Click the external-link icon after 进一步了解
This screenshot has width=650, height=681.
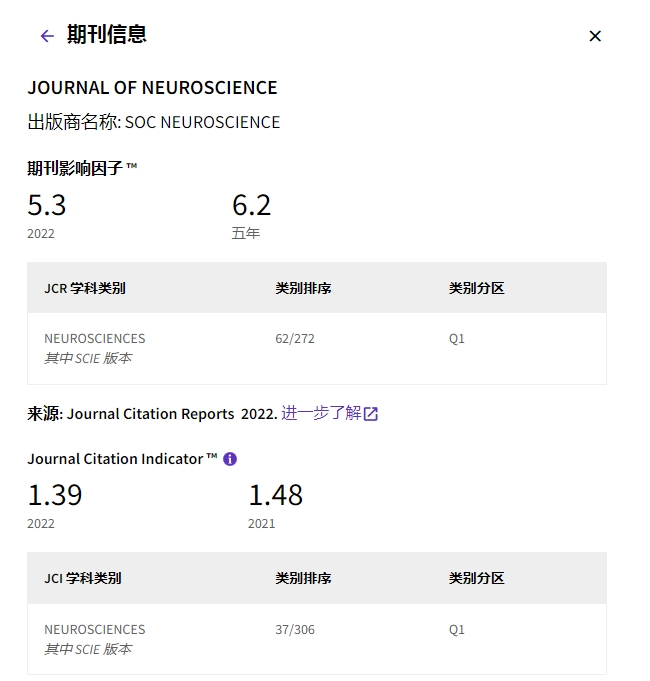click(x=371, y=414)
